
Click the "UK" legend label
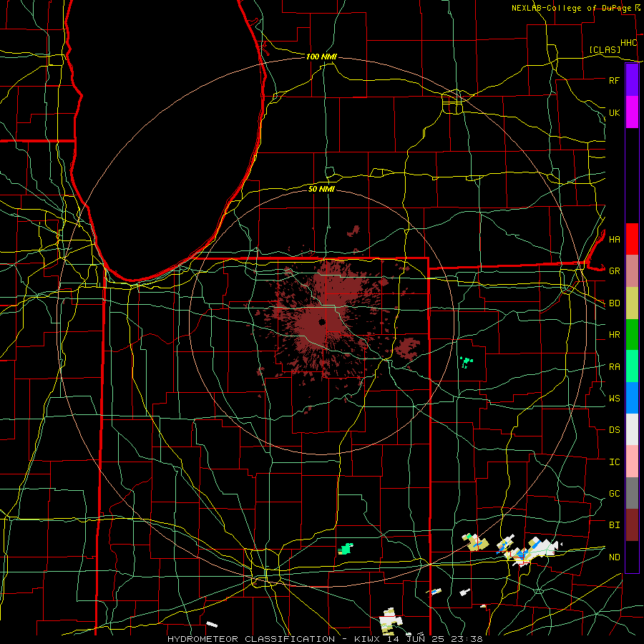pos(614,113)
